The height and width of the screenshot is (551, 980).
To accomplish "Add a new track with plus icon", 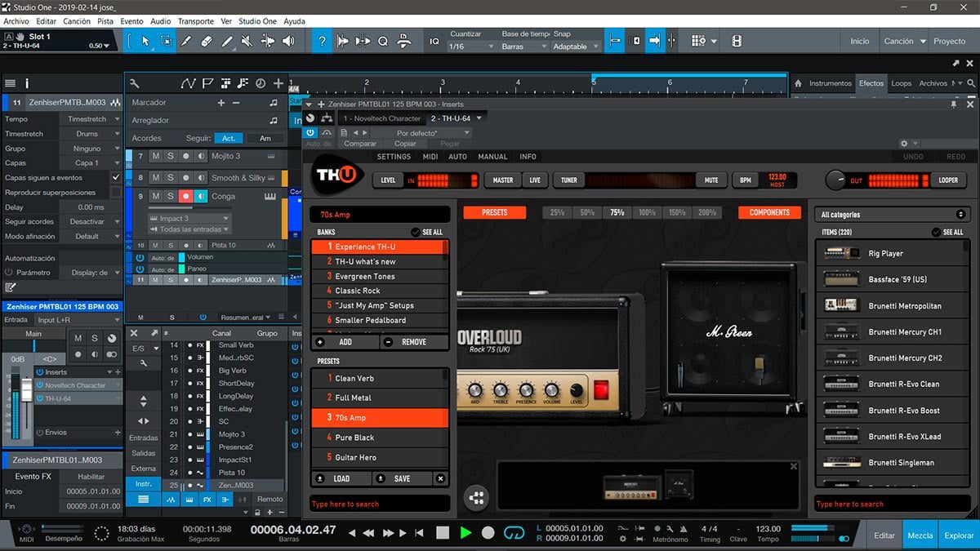I will (x=278, y=83).
